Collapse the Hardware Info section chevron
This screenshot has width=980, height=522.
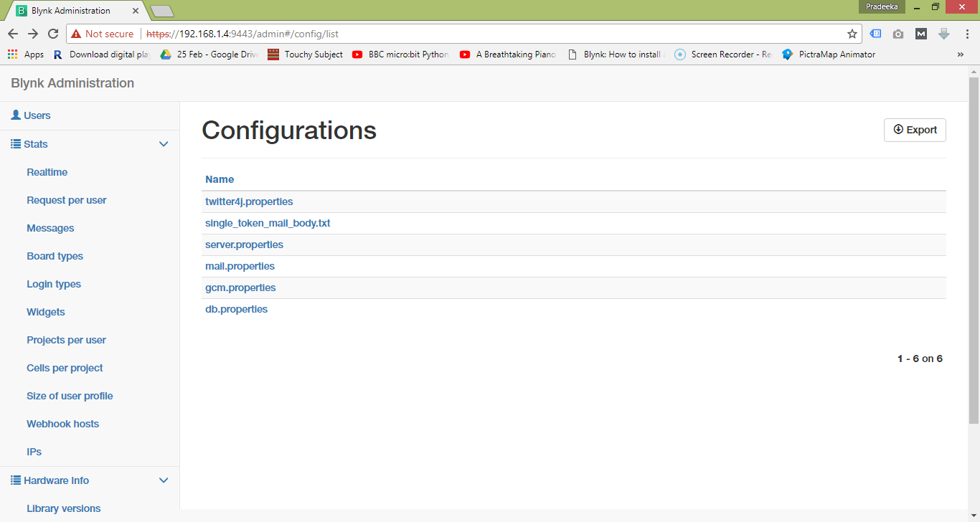164,480
